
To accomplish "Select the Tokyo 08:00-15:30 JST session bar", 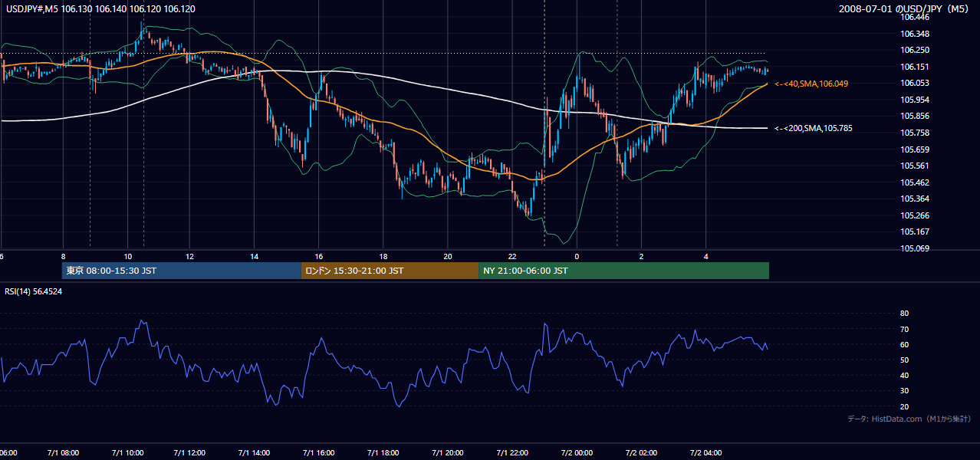I will coord(182,271).
